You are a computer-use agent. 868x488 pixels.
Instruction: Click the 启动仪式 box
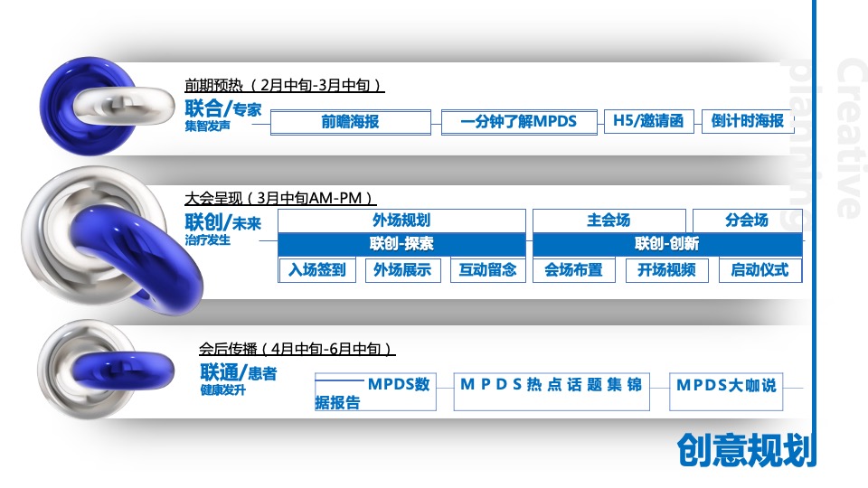click(760, 270)
